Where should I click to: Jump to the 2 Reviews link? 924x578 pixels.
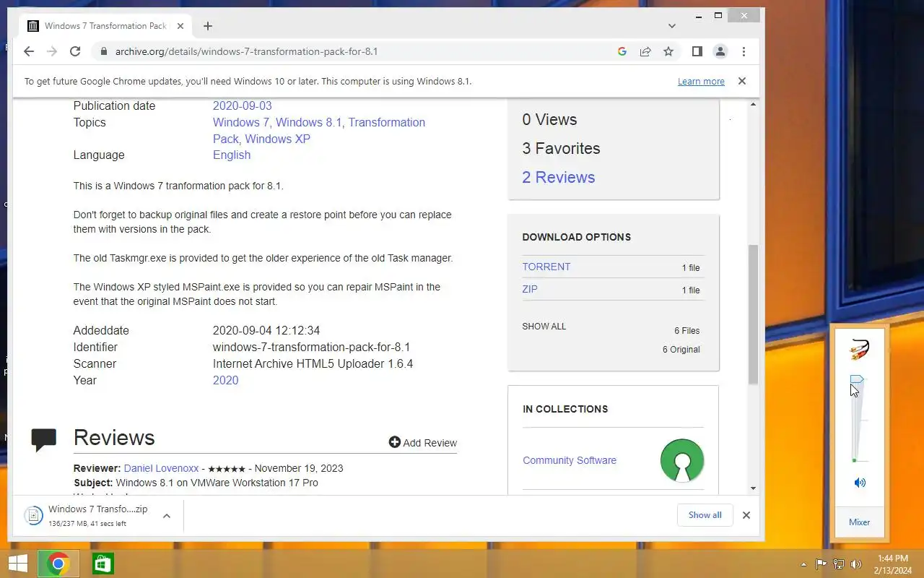coord(559,177)
